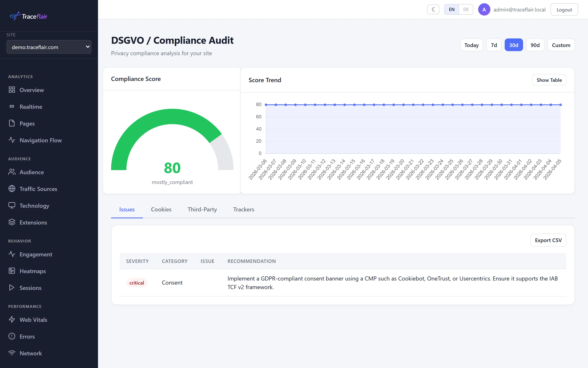Open the site selector demo.traceflair.com
This screenshot has height=368, width=588.
[x=49, y=47]
